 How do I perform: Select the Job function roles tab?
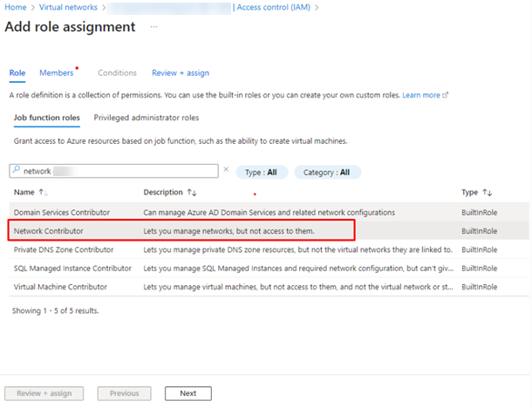[x=46, y=117]
